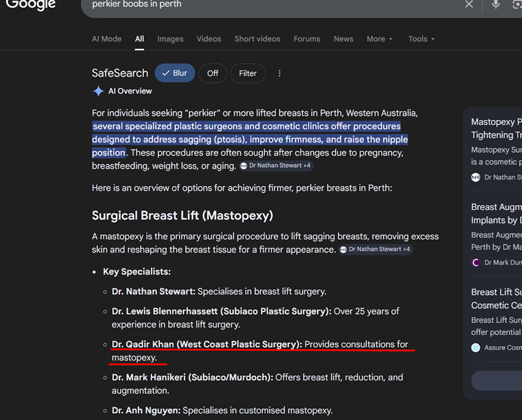The height and width of the screenshot is (420, 522).
Task: Start voice search with microphone icon
Action: pyautogui.click(x=496, y=4)
